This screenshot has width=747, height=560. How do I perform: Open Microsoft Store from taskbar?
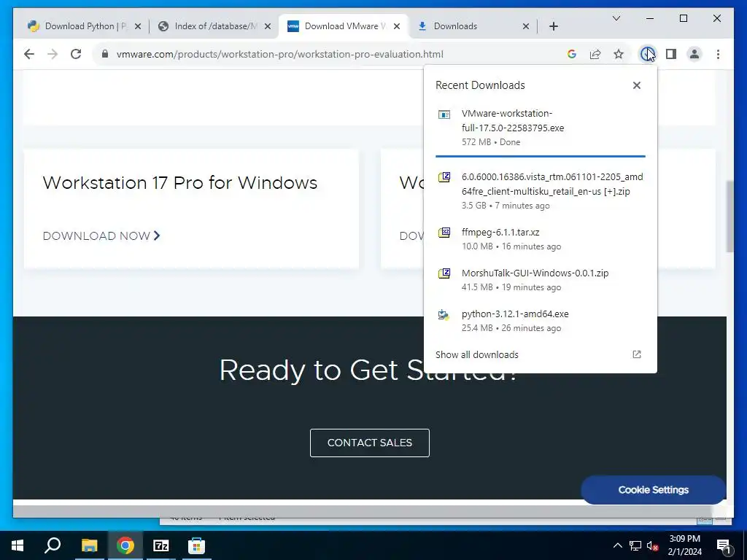196,545
